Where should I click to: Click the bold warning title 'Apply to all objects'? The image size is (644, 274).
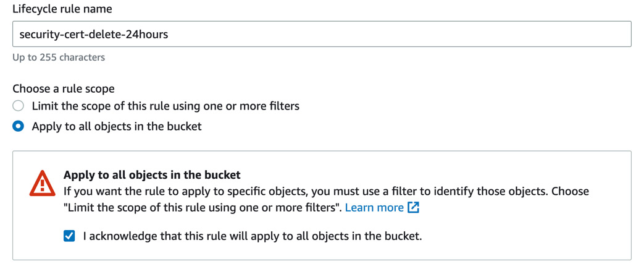point(152,175)
